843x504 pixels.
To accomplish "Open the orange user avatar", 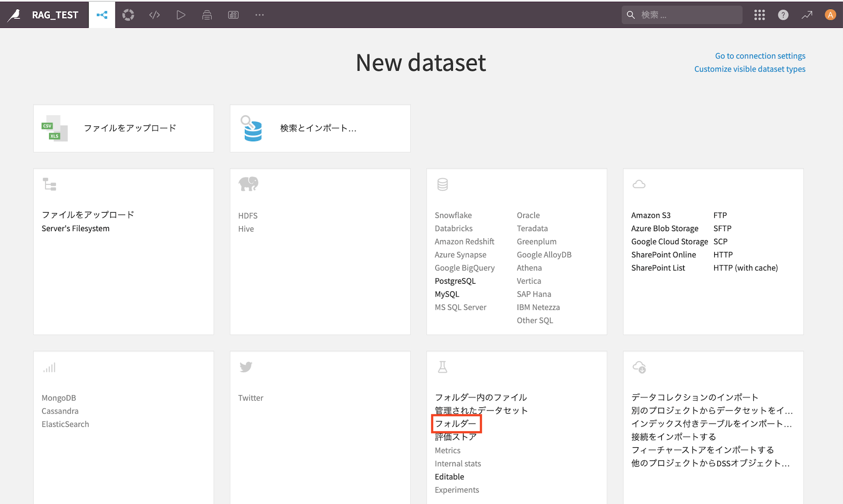I will [830, 15].
